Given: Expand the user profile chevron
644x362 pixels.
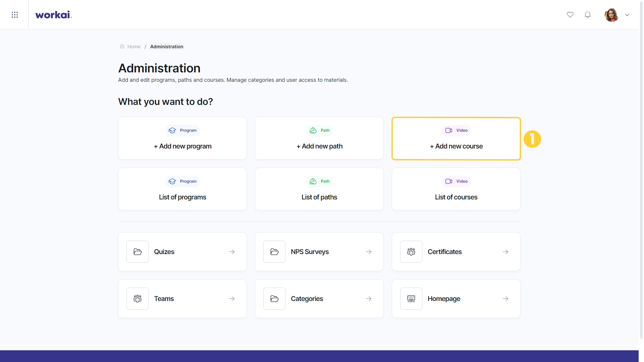Looking at the screenshot, I should [x=627, y=15].
